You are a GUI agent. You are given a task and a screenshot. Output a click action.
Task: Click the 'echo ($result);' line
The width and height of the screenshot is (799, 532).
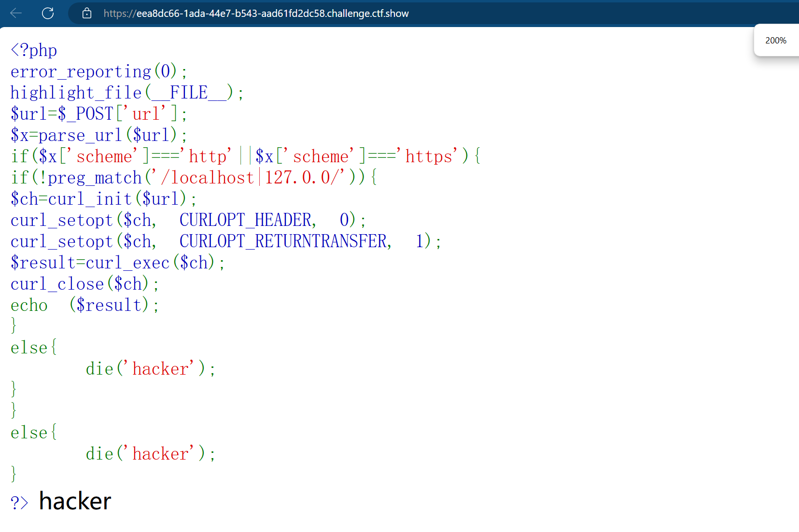click(84, 305)
